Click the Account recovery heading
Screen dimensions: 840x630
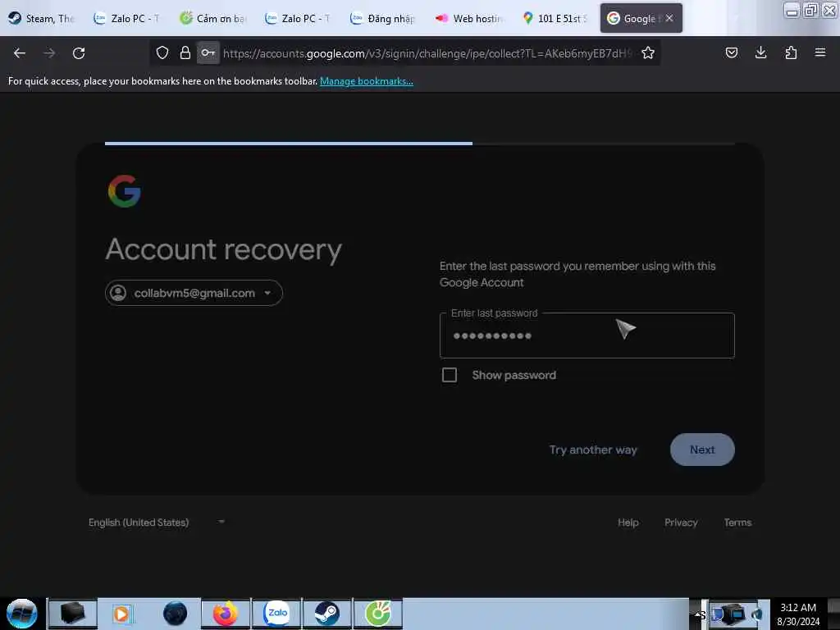[x=223, y=250]
